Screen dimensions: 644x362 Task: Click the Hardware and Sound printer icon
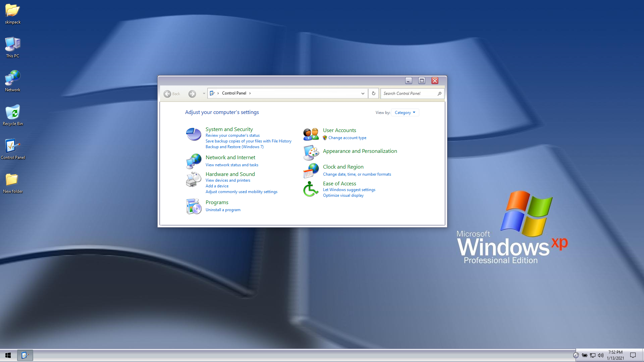(194, 179)
